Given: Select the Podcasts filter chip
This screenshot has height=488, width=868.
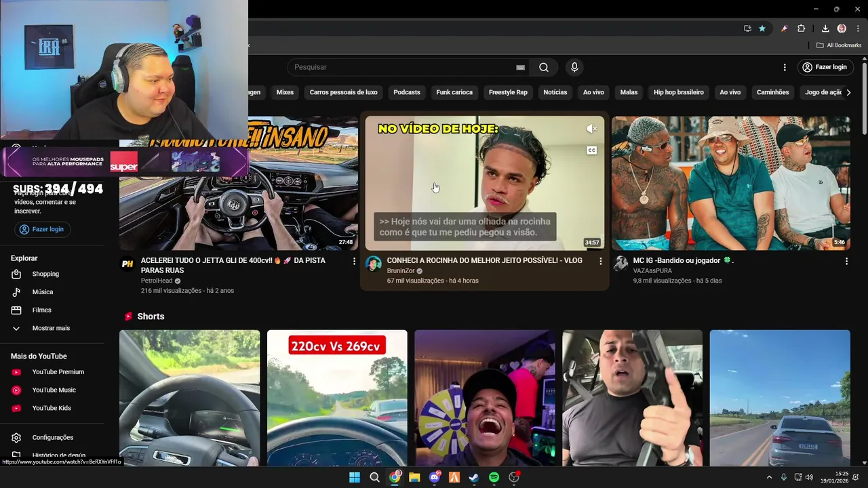Looking at the screenshot, I should [x=407, y=92].
